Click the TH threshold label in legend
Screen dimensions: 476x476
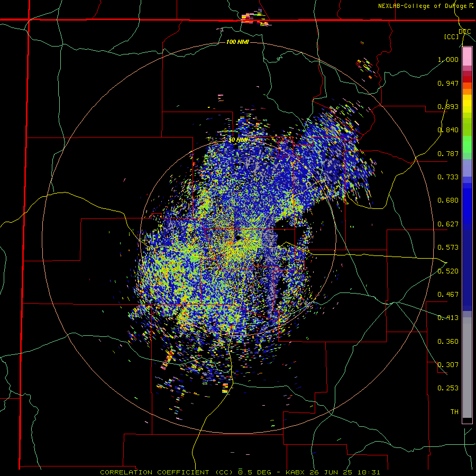tap(454, 411)
